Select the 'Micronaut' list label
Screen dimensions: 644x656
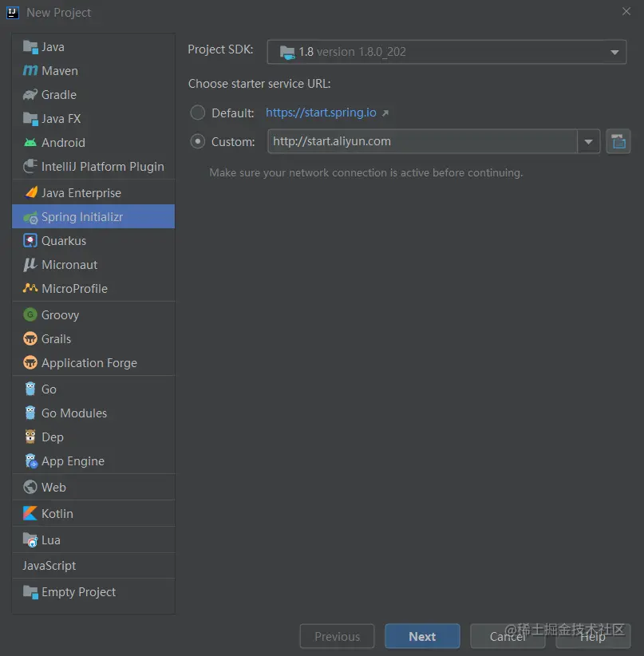click(x=69, y=265)
